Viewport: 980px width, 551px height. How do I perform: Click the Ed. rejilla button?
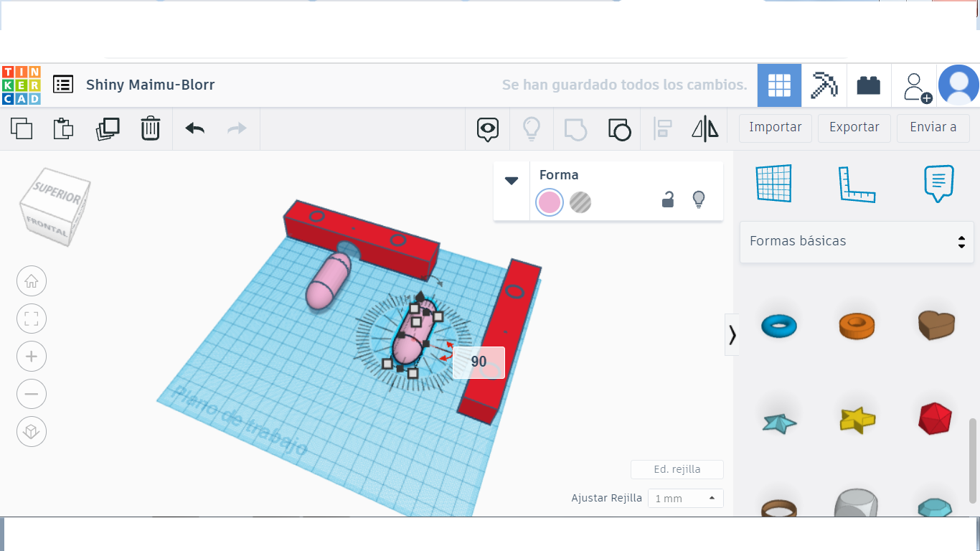677,470
